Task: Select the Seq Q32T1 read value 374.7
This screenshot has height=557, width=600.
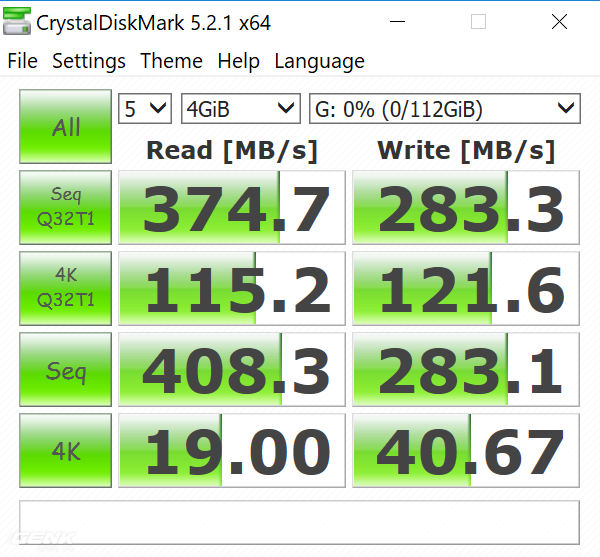Action: 232,207
